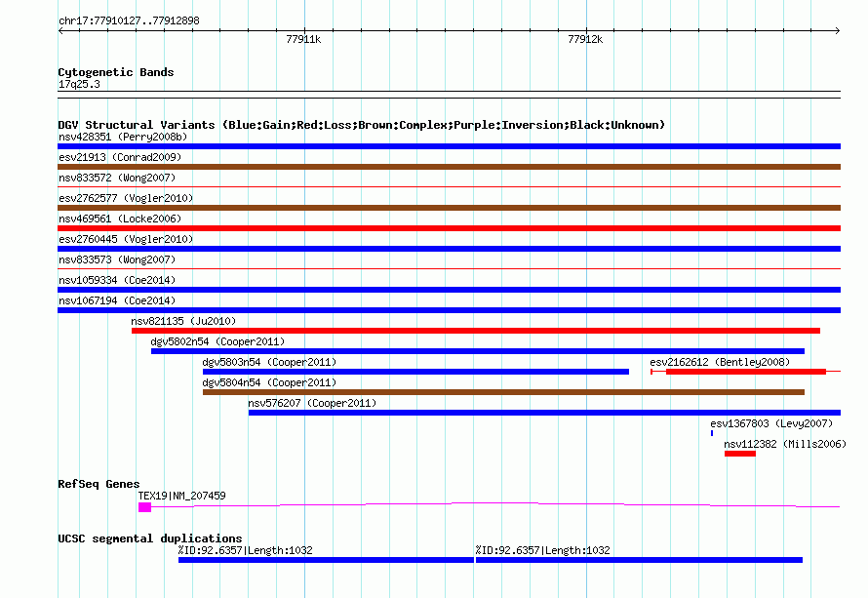The image size is (868, 598).
Task: Select the brown bar under esv21913
Action: [449, 167]
